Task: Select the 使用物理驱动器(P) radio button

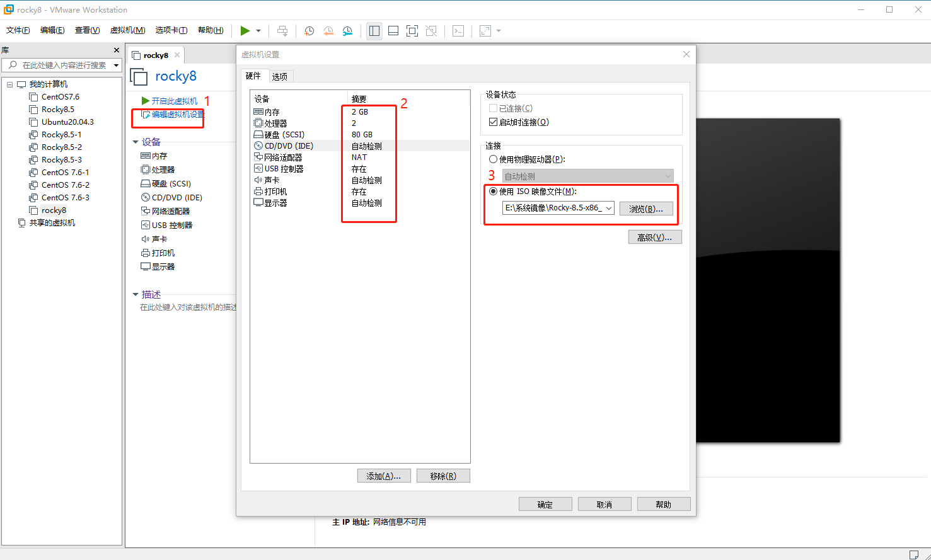Action: [x=494, y=159]
